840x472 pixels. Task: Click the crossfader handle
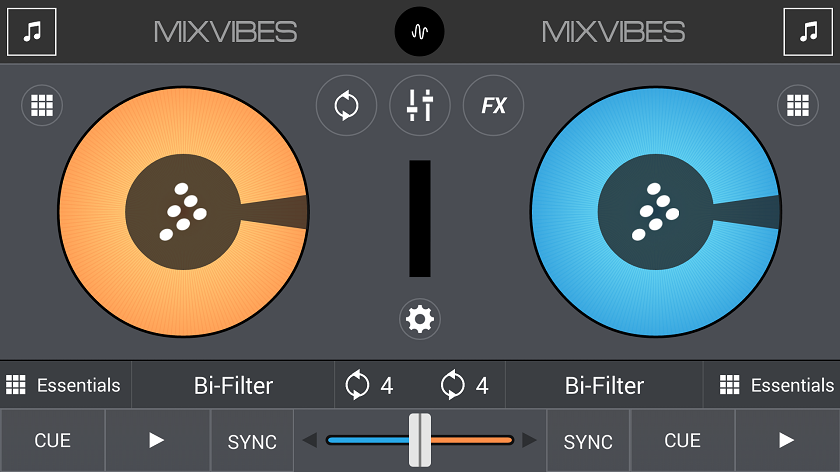click(420, 440)
